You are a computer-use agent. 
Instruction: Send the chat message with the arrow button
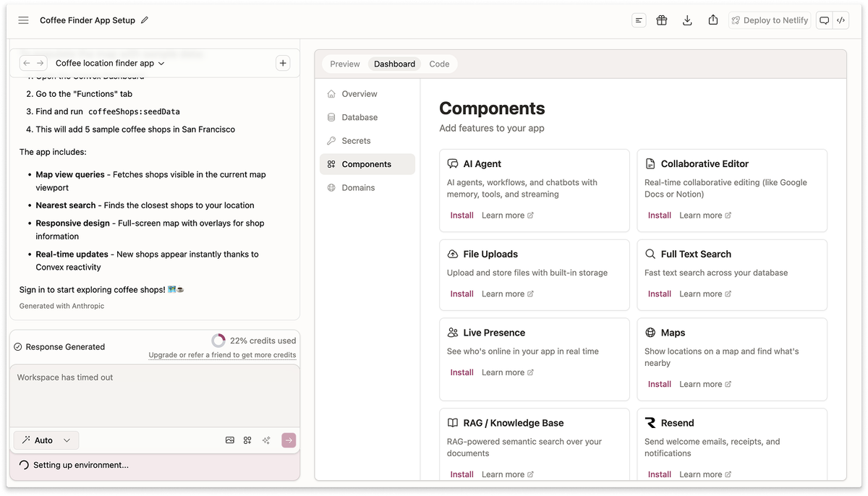point(289,440)
